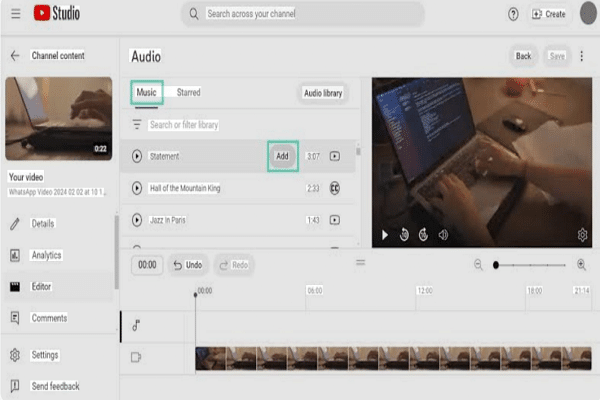Rewind 10 seconds in preview
Screen dimensions: 600x400
[x=404, y=235]
